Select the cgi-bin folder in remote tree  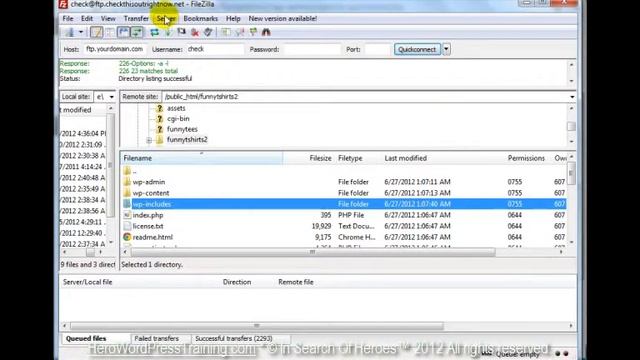pyautogui.click(x=178, y=119)
